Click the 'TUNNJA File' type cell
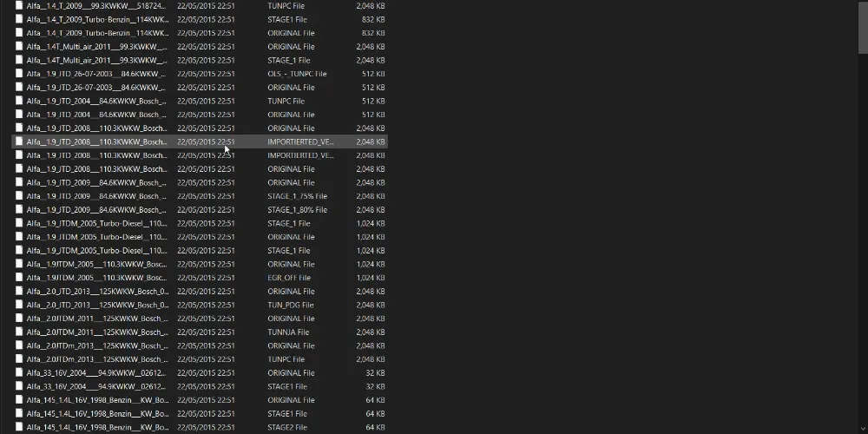 pyautogui.click(x=288, y=332)
